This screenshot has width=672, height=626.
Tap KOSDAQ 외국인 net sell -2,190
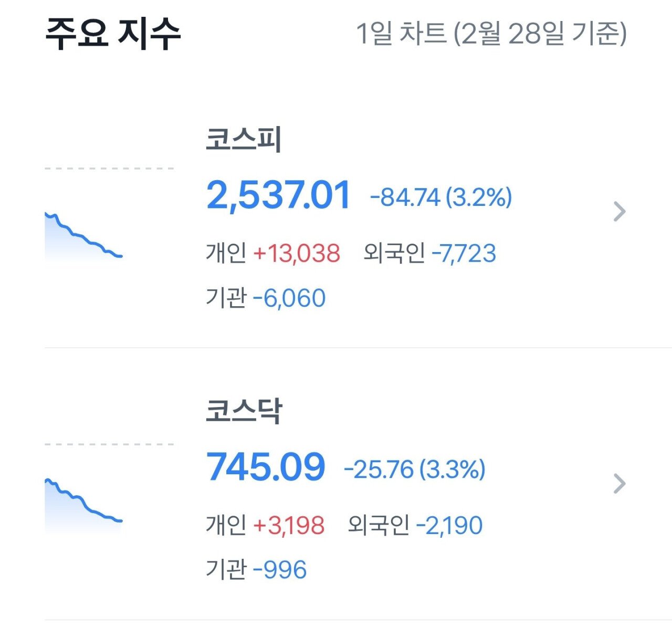click(449, 525)
